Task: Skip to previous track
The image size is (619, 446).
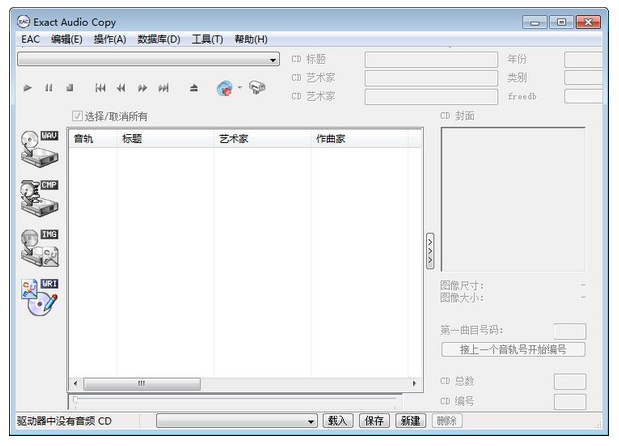Action: [x=100, y=88]
